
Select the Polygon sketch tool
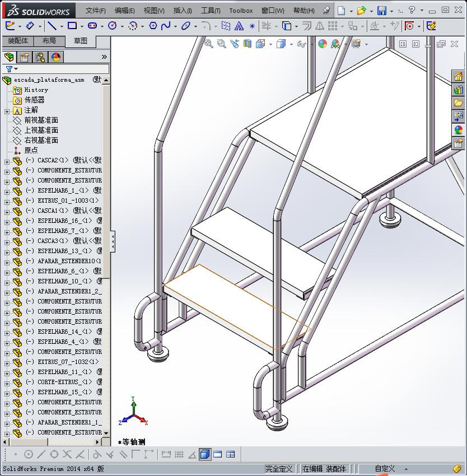(x=153, y=26)
